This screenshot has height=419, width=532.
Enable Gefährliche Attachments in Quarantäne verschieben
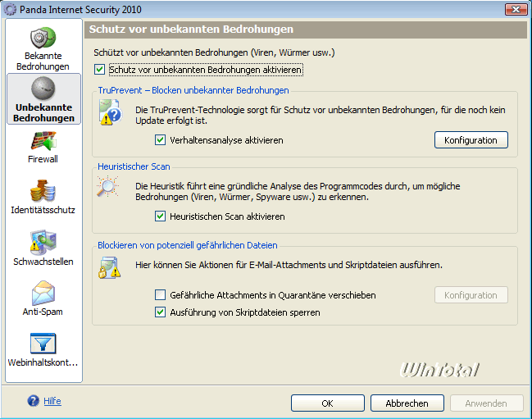click(x=160, y=295)
